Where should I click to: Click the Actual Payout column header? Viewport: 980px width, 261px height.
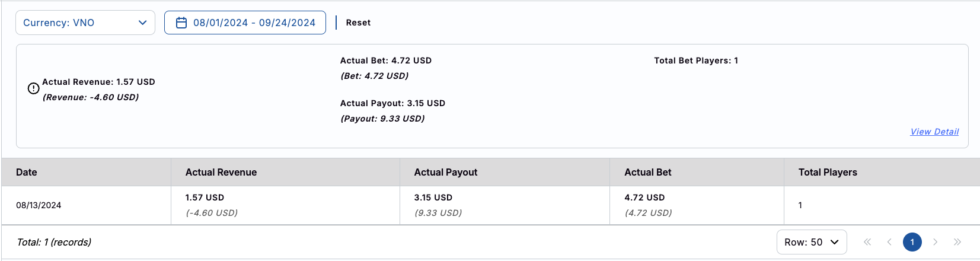tap(446, 172)
